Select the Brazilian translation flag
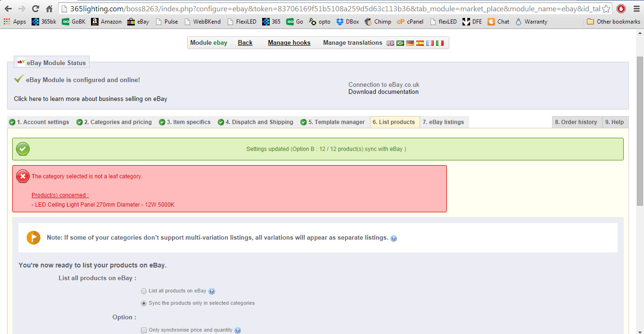The width and height of the screenshot is (644, 334). pos(400,43)
